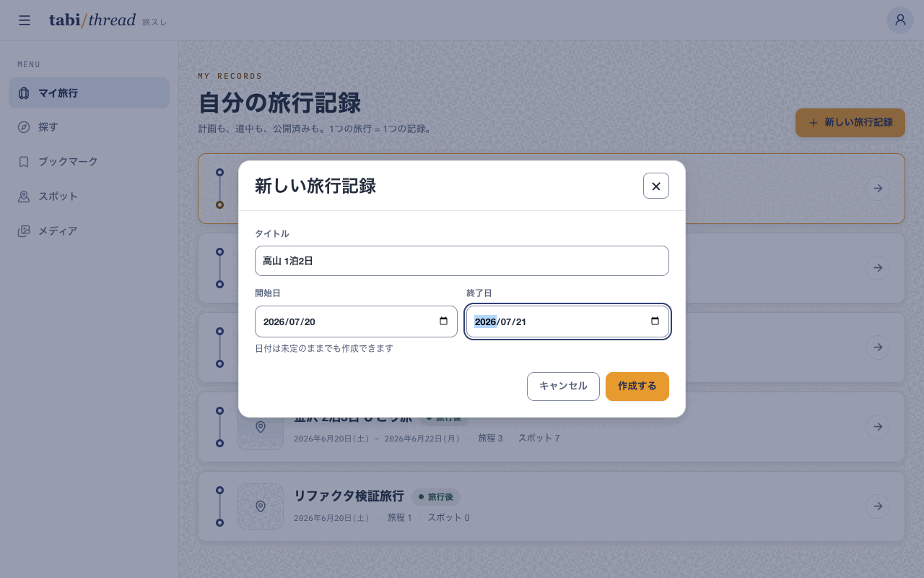Click the 開始日 date field

pos(356,322)
